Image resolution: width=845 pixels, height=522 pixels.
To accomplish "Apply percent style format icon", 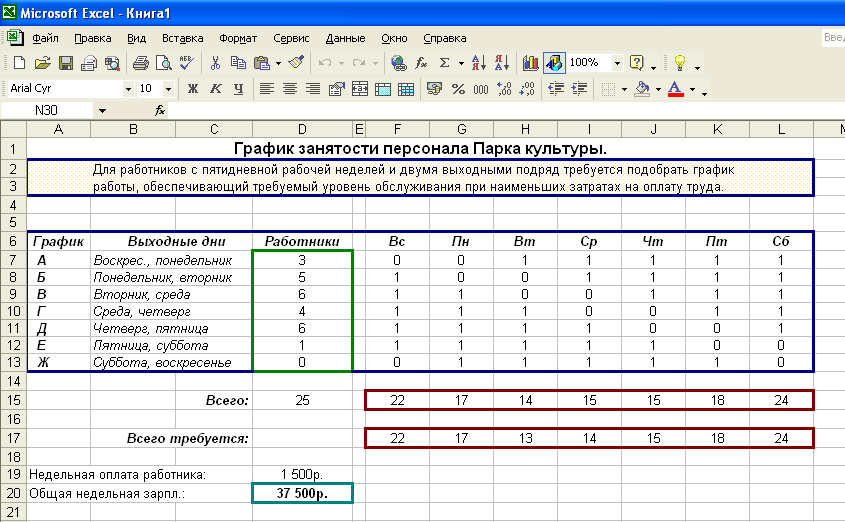I will coord(458,89).
